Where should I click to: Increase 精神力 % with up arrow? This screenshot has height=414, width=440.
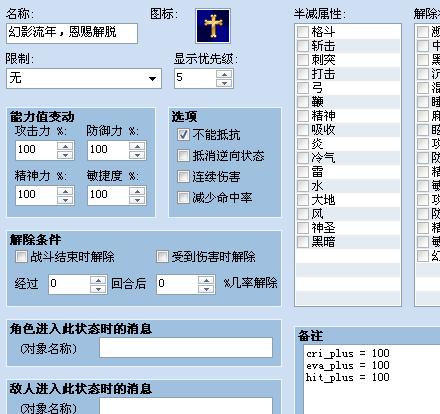[65, 191]
